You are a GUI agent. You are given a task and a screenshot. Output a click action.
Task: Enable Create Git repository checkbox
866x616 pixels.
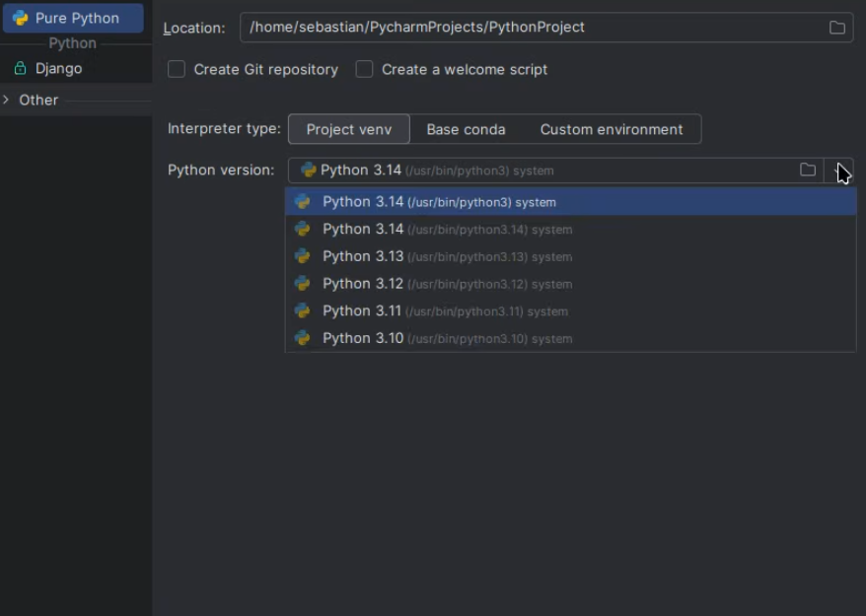click(x=177, y=70)
